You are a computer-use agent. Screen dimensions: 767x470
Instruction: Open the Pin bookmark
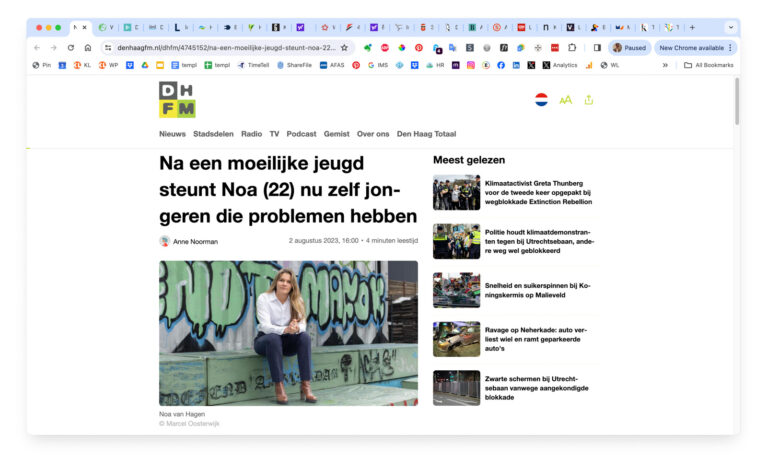[41, 65]
